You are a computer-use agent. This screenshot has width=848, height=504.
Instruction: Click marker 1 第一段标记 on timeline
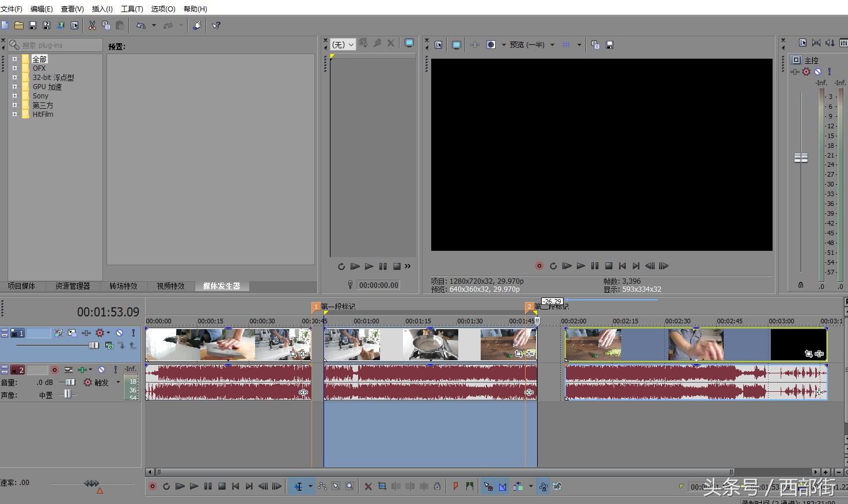coord(315,307)
